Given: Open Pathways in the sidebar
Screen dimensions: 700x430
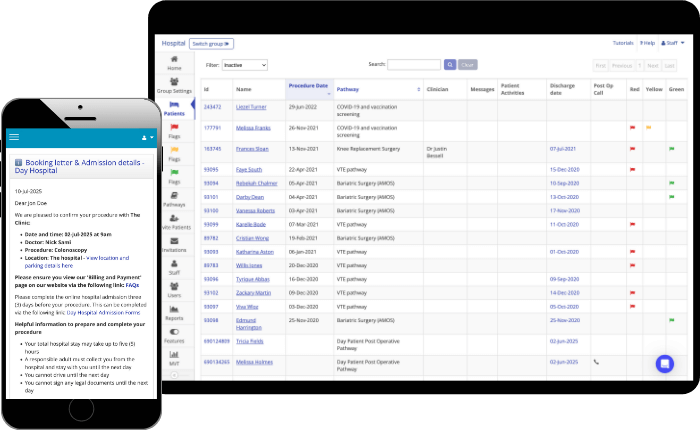Looking at the screenshot, I should pyautogui.click(x=174, y=199).
